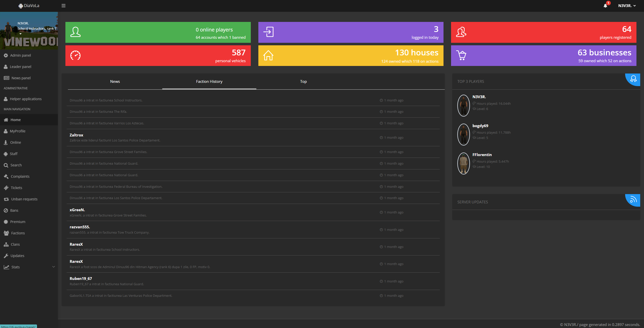Click the Bans icon in sidebar
644x328 pixels.
coord(6,210)
